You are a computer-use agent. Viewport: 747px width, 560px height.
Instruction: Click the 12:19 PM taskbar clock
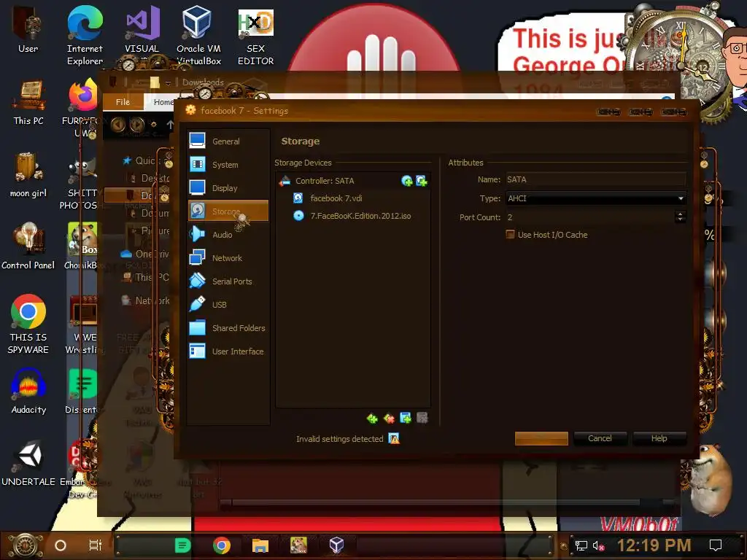point(654,545)
